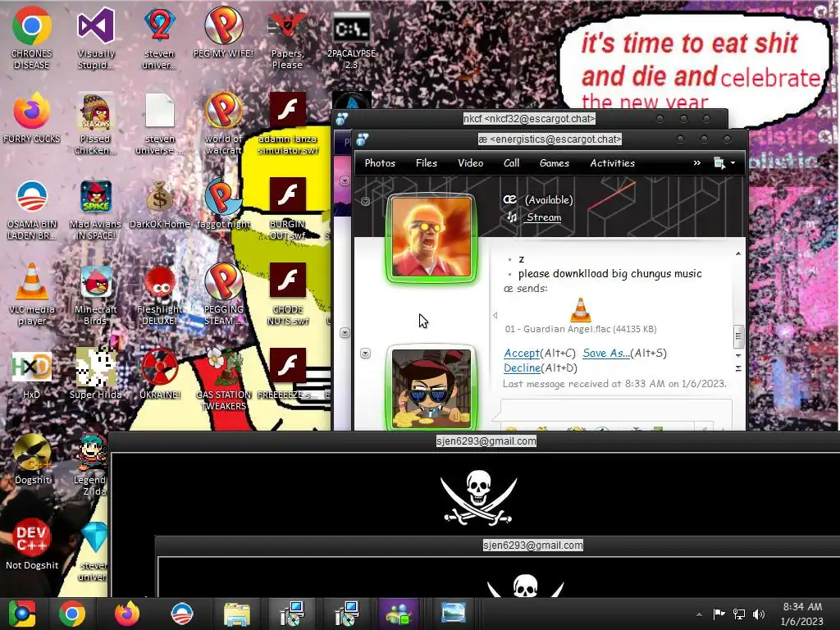Open the chat options menu dropdown arrow
This screenshot has width=840, height=630.
(733, 163)
